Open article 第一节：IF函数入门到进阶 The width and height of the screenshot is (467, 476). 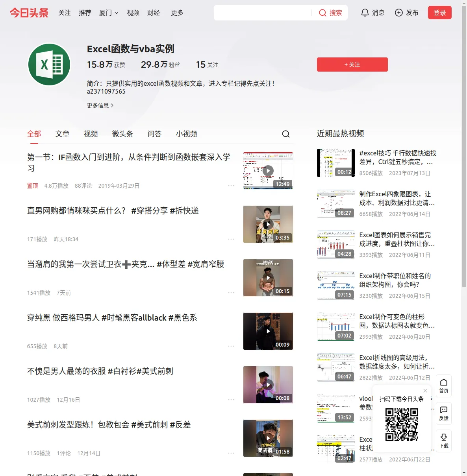click(x=129, y=162)
